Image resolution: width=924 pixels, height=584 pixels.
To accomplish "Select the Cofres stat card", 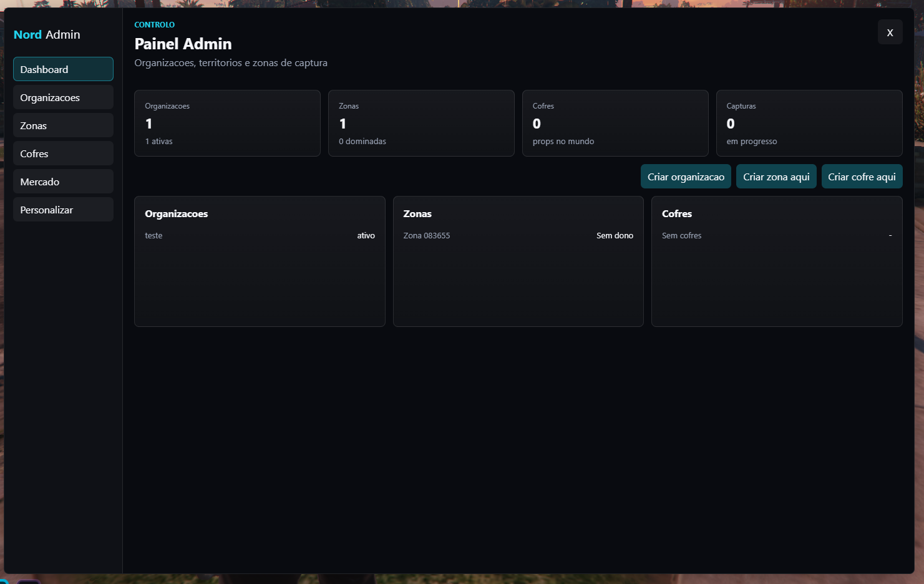I will coord(615,123).
